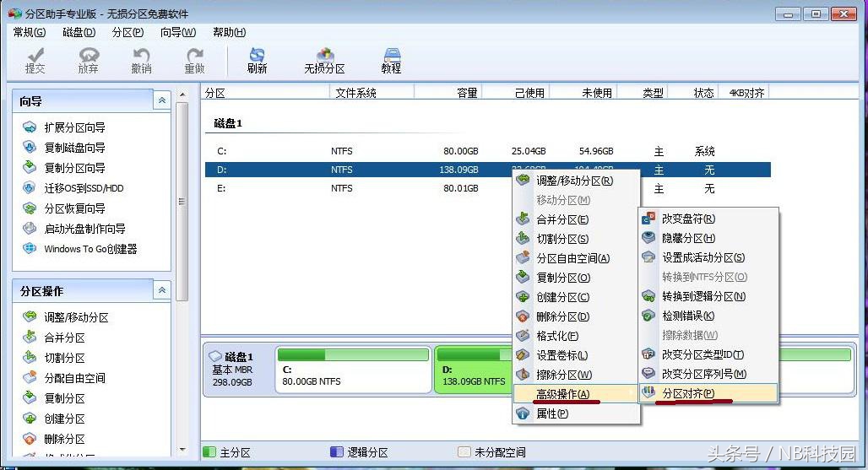Select 磁盘1 基本 MBR disk label
This screenshot has height=470, width=868.
[239, 370]
